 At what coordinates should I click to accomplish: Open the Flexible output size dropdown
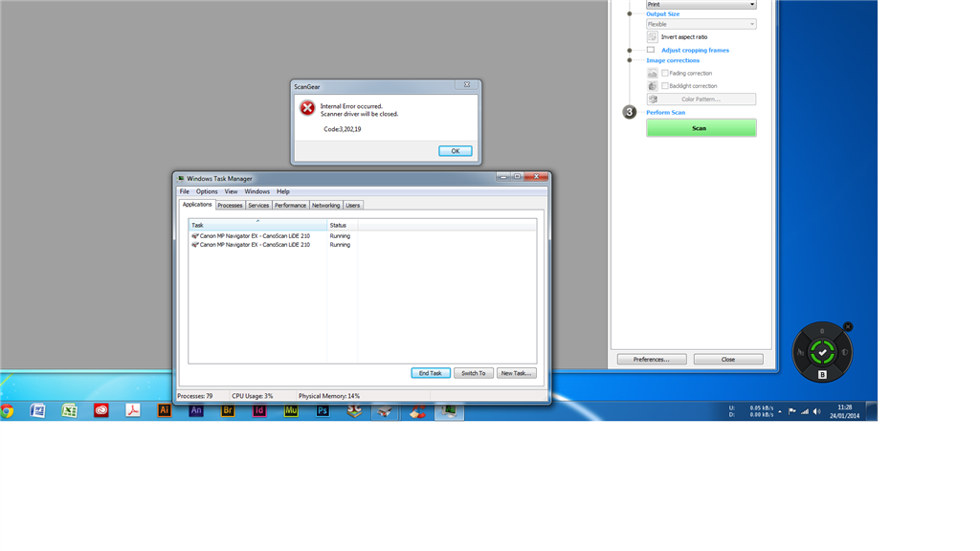point(702,24)
